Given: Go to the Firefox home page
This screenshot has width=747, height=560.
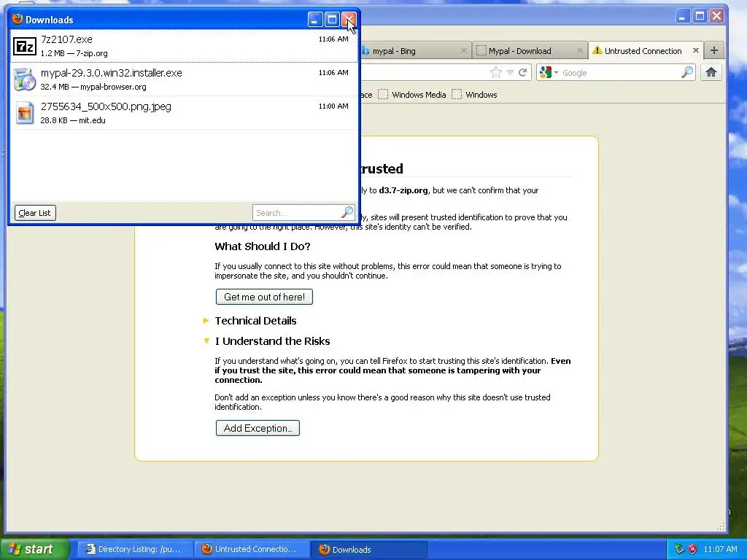Looking at the screenshot, I should [x=711, y=72].
